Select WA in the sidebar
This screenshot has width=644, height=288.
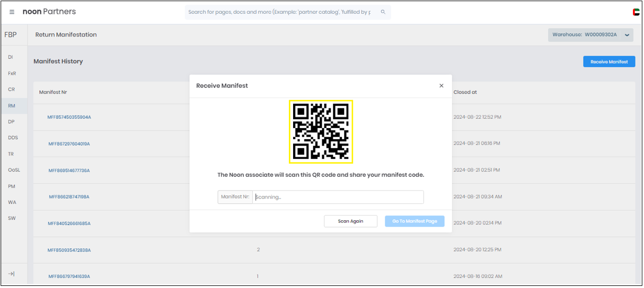coord(12,202)
